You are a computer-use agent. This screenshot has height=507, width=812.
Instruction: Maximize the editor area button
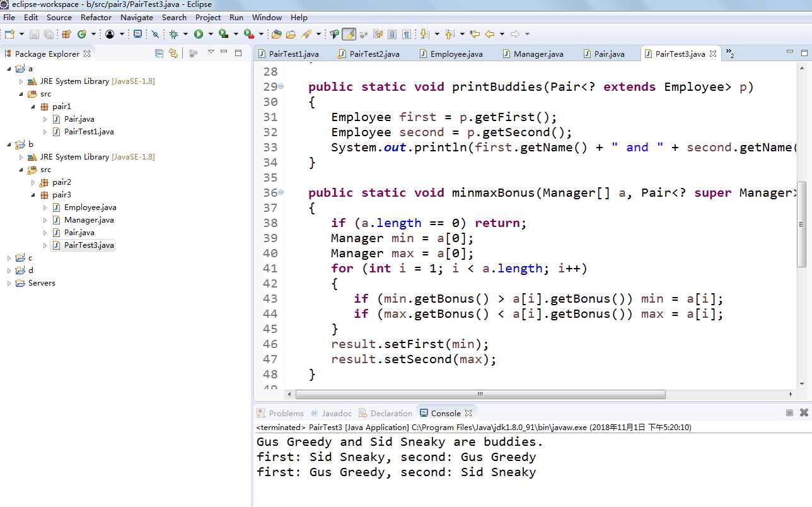[804, 52]
